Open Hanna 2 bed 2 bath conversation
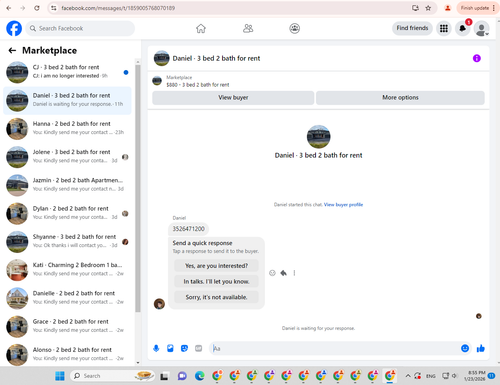 (67, 128)
